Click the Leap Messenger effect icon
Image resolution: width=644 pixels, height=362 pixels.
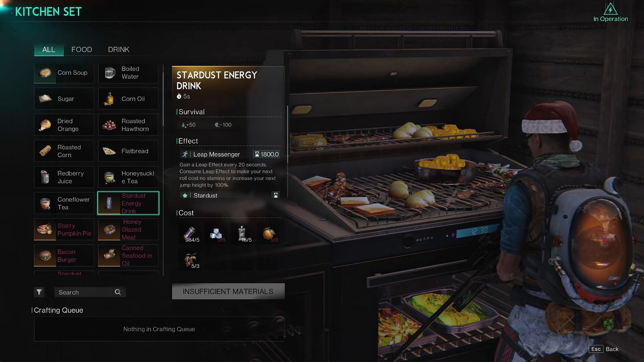(x=184, y=154)
